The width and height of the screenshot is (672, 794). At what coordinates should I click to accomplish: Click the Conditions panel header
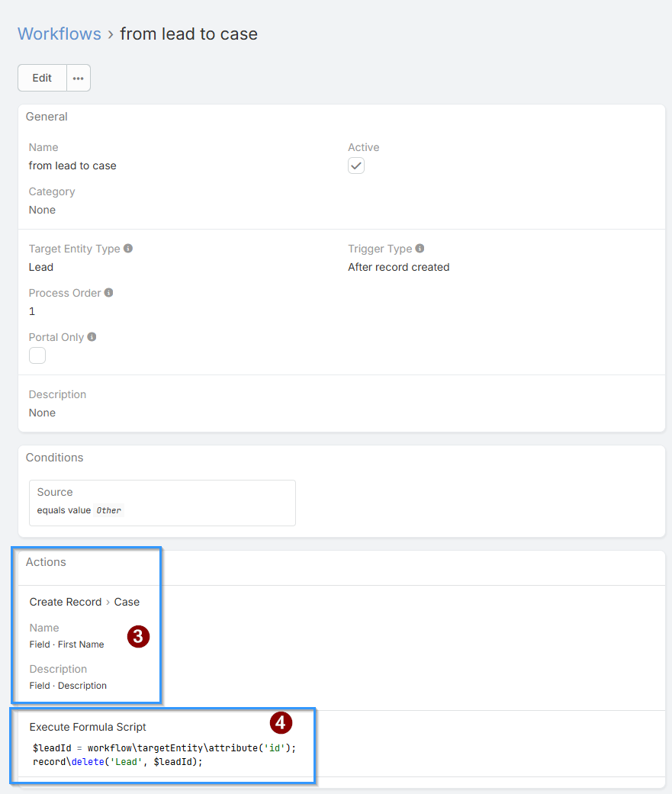pos(54,458)
